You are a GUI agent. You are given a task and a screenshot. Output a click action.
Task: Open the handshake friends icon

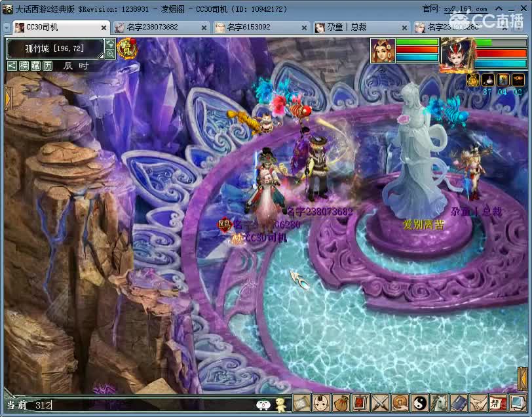click(478, 403)
